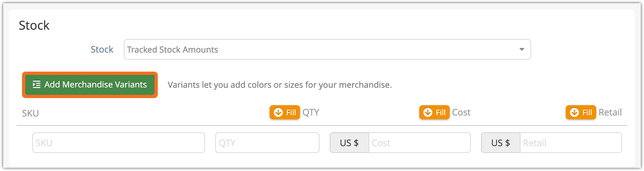This screenshot has width=644, height=171.
Task: Click the caret arrow of the Stock selector
Action: pyautogui.click(x=521, y=49)
